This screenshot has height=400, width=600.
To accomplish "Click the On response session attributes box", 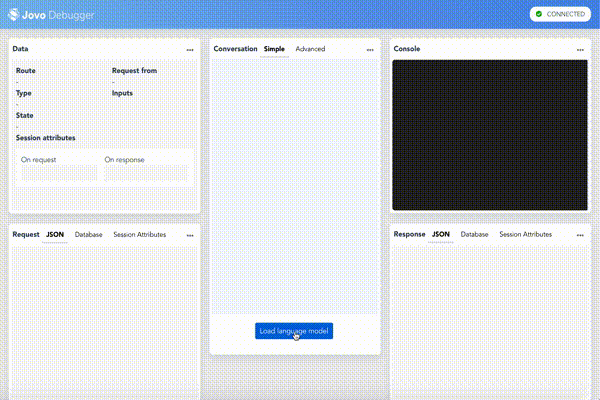I will pyautogui.click(x=147, y=173).
